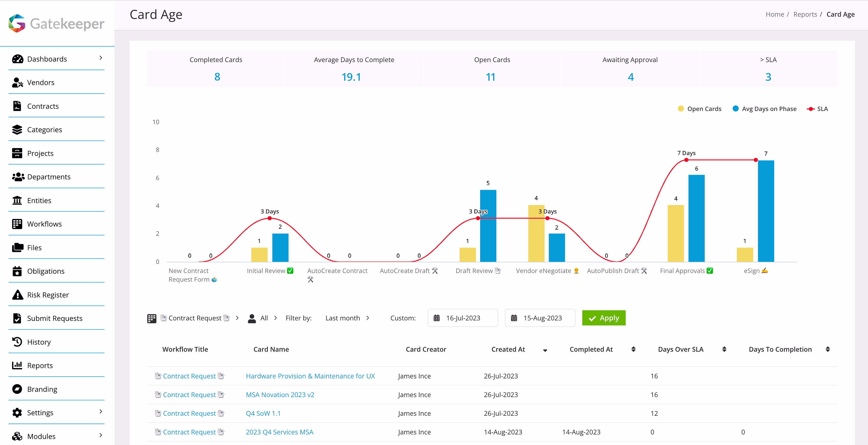Go to Reports in sidebar
The height and width of the screenshot is (445, 868).
point(40,366)
